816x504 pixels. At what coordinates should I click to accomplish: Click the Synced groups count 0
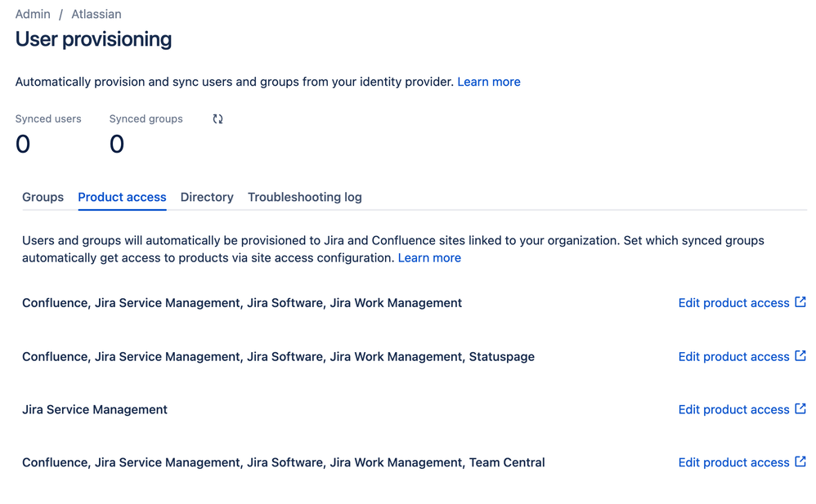pyautogui.click(x=117, y=144)
